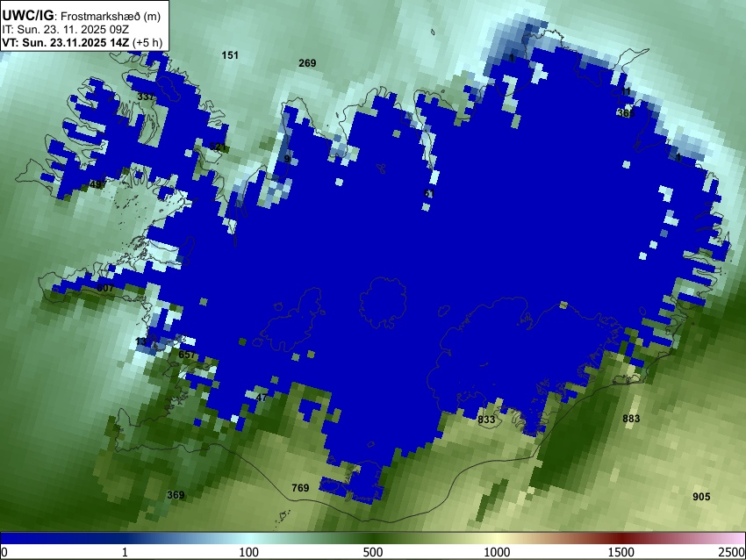Image resolution: width=746 pixels, height=560 pixels.
Task: Select the 657 value label
Action: [x=187, y=355]
